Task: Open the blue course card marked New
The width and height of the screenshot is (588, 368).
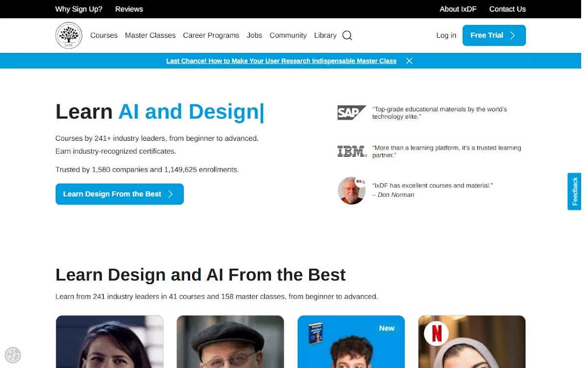Action: click(351, 342)
